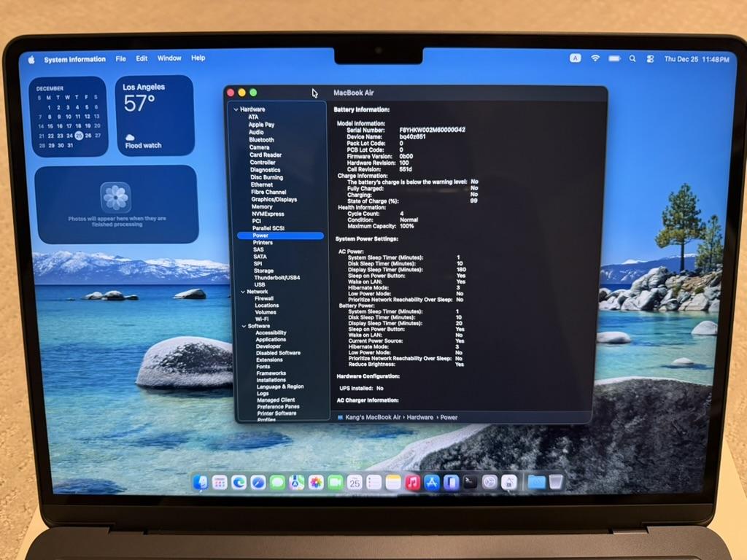747x560 pixels.
Task: Select Storage in the sidebar
Action: point(263,271)
